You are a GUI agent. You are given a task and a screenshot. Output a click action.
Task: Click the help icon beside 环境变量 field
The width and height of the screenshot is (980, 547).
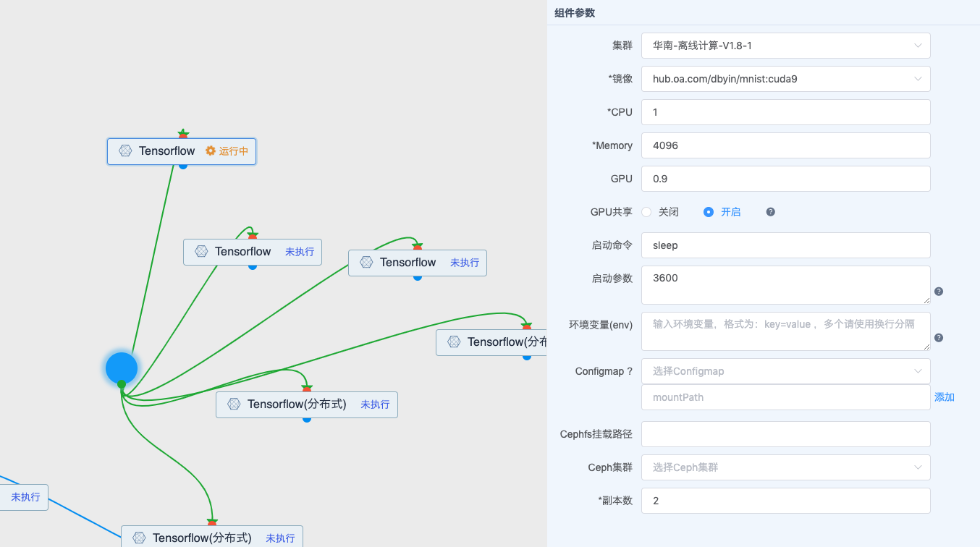tap(939, 338)
